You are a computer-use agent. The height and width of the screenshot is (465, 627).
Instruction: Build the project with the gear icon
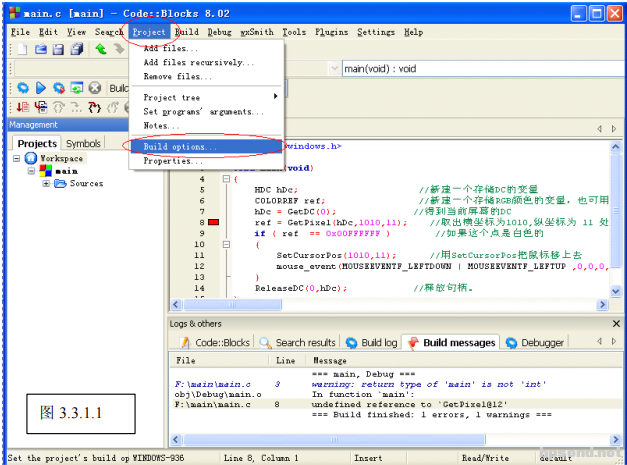point(23,88)
